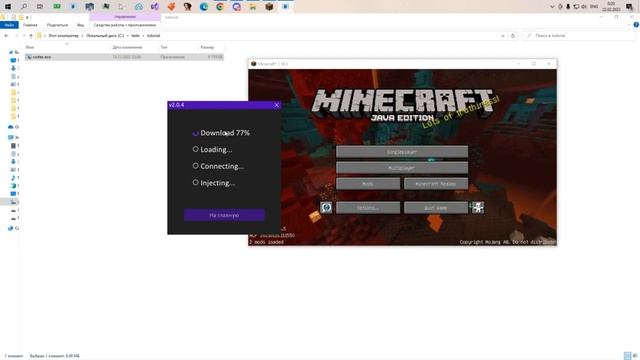Select Quick access star in sidebar
Viewport: 640px width, 360px height.
[11, 52]
